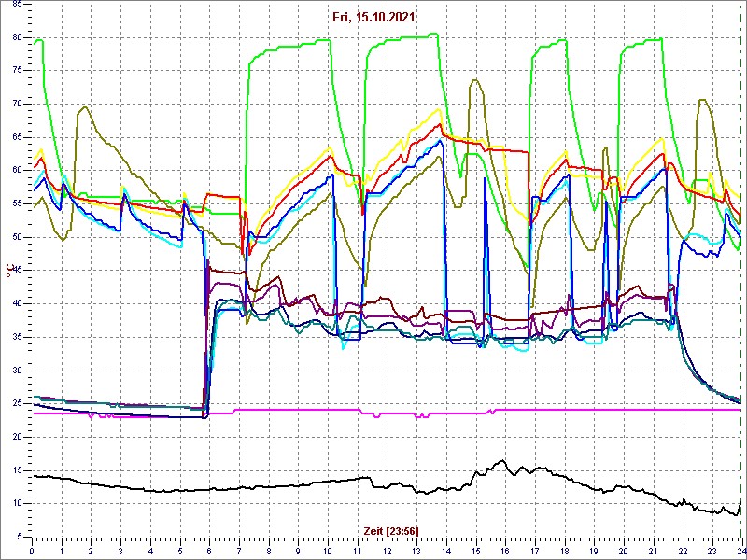Pick hour 11 on the time axis
This screenshot has width=747, height=560.
click(x=357, y=551)
